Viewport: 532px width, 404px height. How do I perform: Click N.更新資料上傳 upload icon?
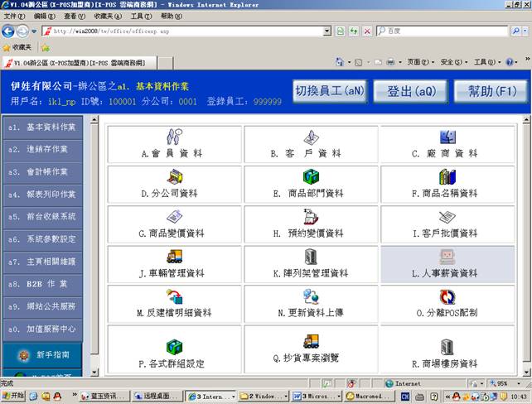[310, 297]
